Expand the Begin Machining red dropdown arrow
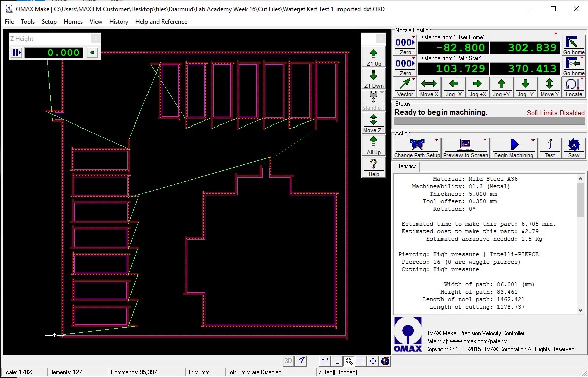Screen dimensions: 588x378 coord(533,140)
